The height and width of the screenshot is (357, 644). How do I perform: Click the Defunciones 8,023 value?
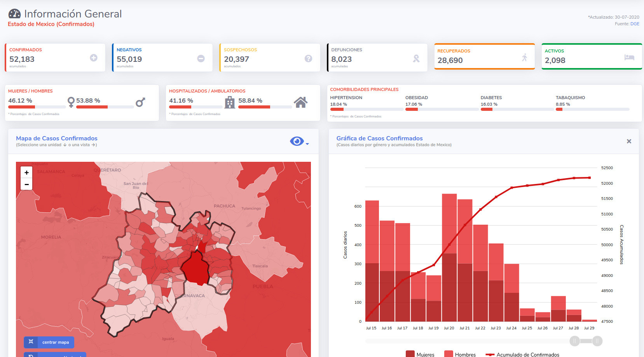coord(341,59)
